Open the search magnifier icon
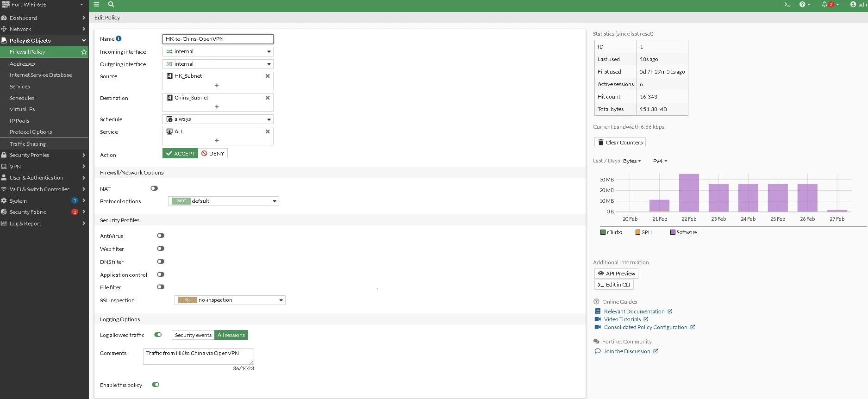868x399 pixels. (x=111, y=4)
